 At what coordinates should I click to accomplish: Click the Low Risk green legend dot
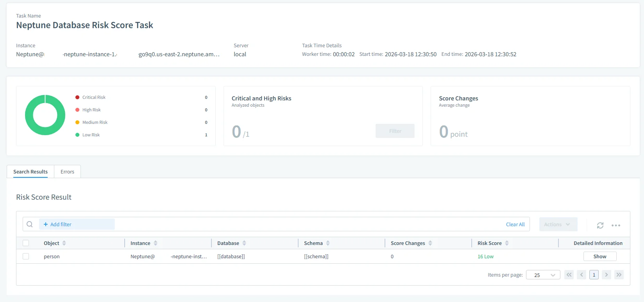coord(77,135)
